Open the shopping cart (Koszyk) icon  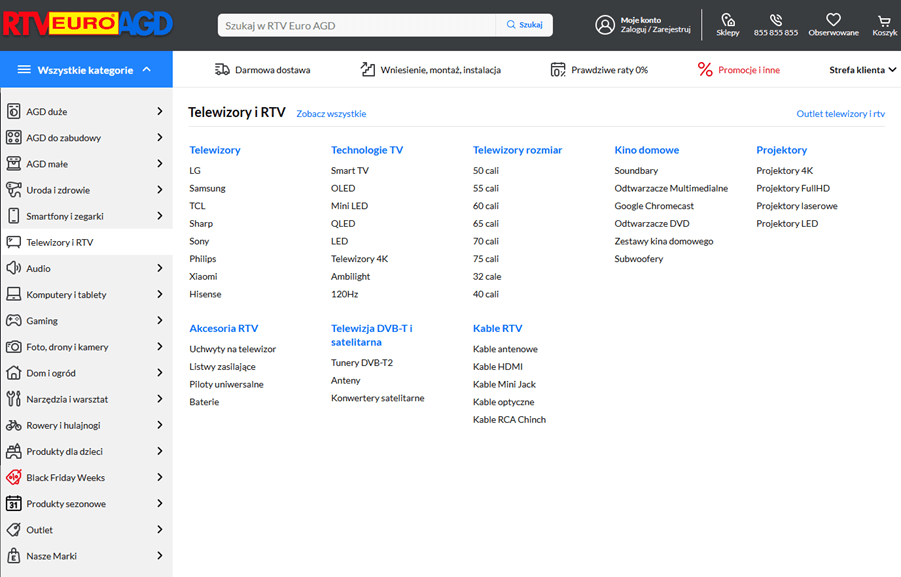tap(884, 20)
